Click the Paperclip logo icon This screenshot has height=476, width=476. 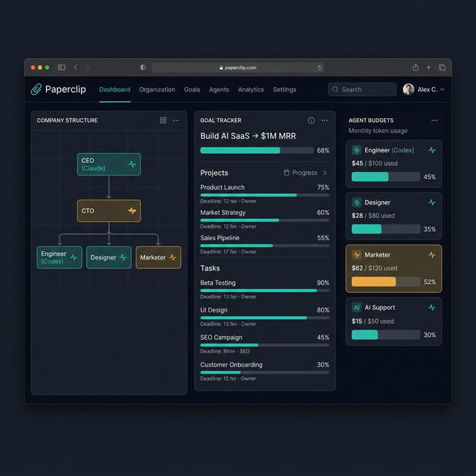[x=36, y=89]
